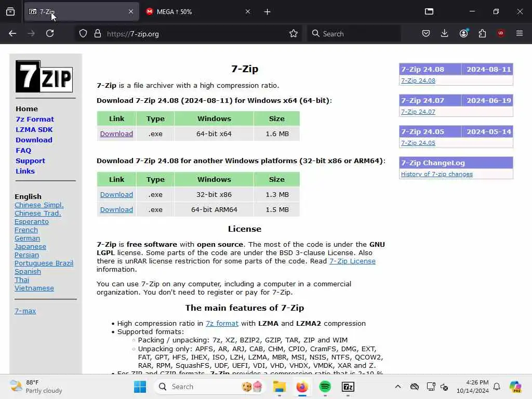Open the sidebar Links page
The width and height of the screenshot is (532, 399).
(25, 171)
